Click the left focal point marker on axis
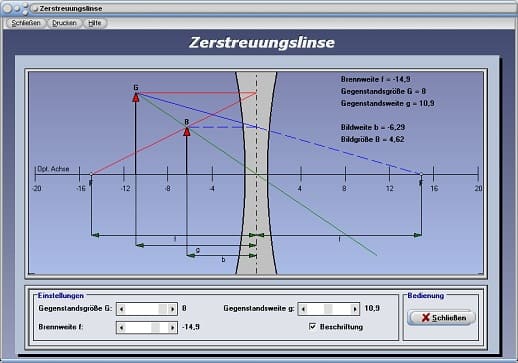The image size is (518, 363). tap(91, 174)
